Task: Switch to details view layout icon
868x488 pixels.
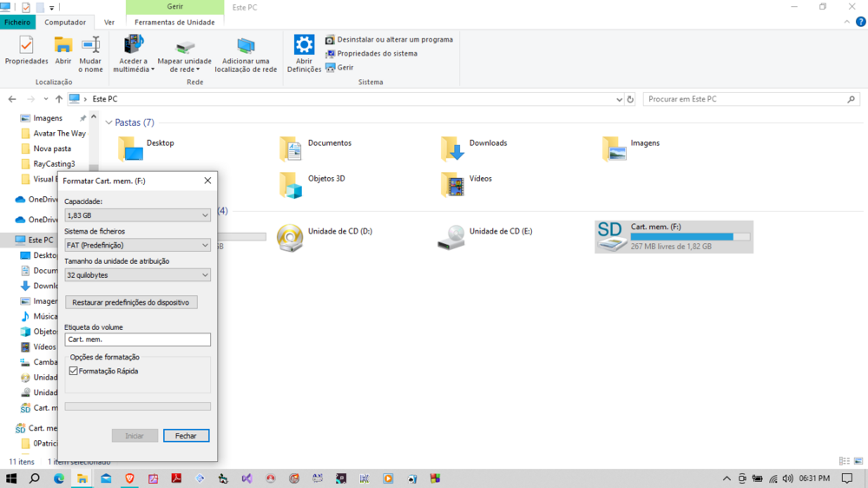Action: pos(845,461)
